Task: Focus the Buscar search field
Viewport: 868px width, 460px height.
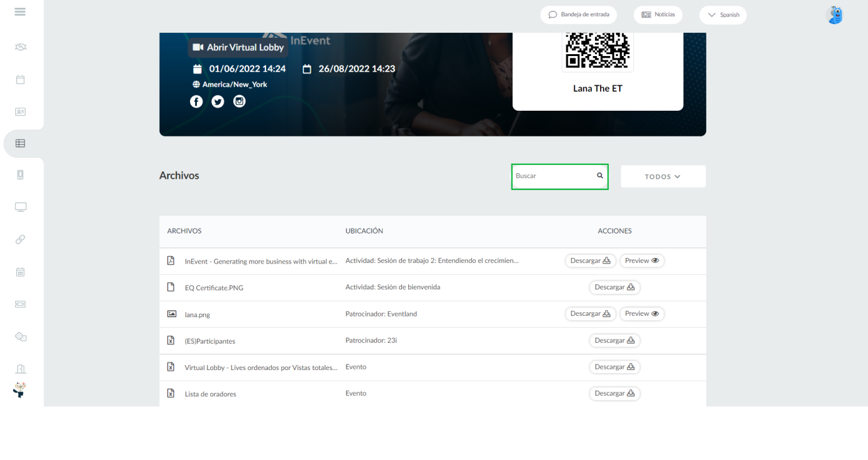Action: [x=560, y=176]
